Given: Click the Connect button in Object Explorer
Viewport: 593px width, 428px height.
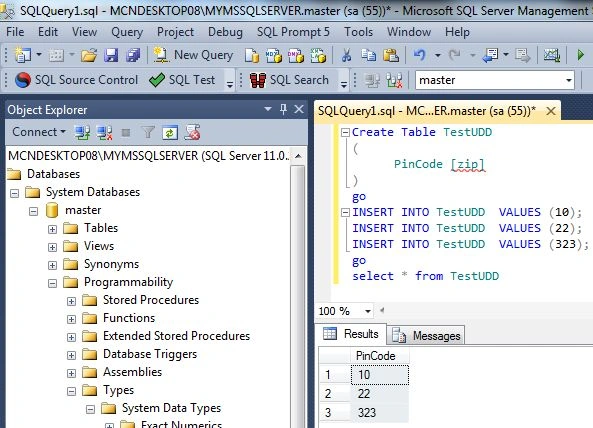Looking at the screenshot, I should (x=39, y=132).
